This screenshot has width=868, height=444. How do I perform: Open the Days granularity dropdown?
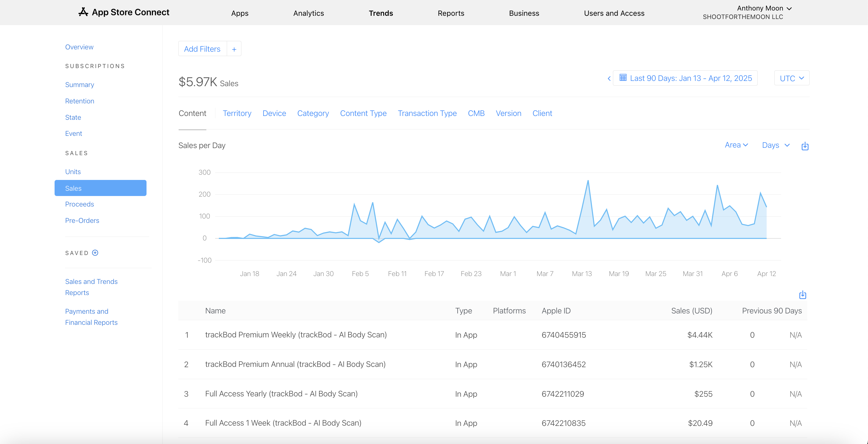(776, 145)
